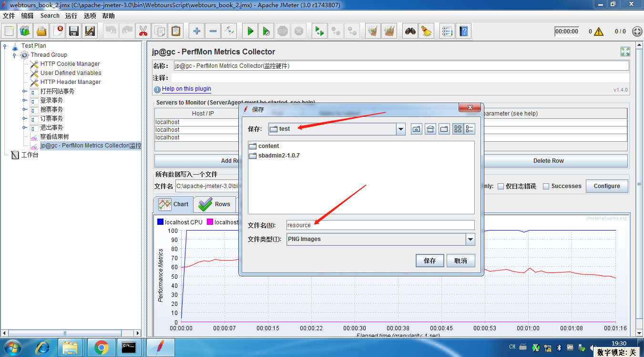The image size is (644, 357).
Task: Select HTTP Cookie Manager tree item
Action: tap(70, 64)
